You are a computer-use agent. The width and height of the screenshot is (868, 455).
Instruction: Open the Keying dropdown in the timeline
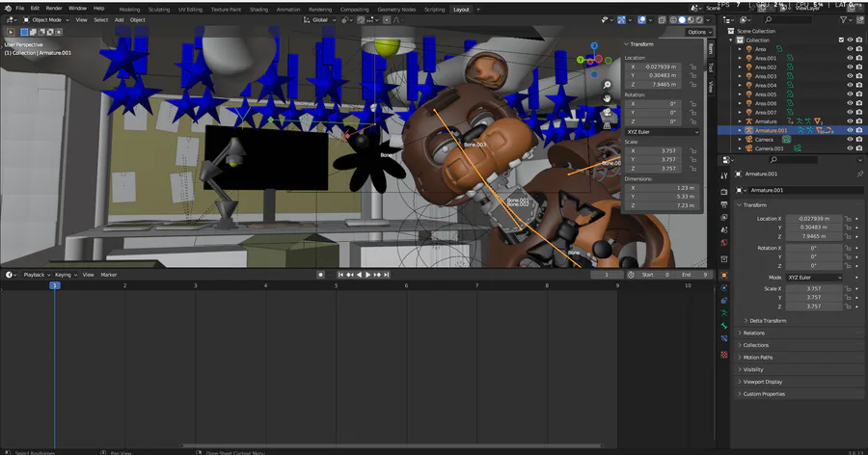coord(66,275)
